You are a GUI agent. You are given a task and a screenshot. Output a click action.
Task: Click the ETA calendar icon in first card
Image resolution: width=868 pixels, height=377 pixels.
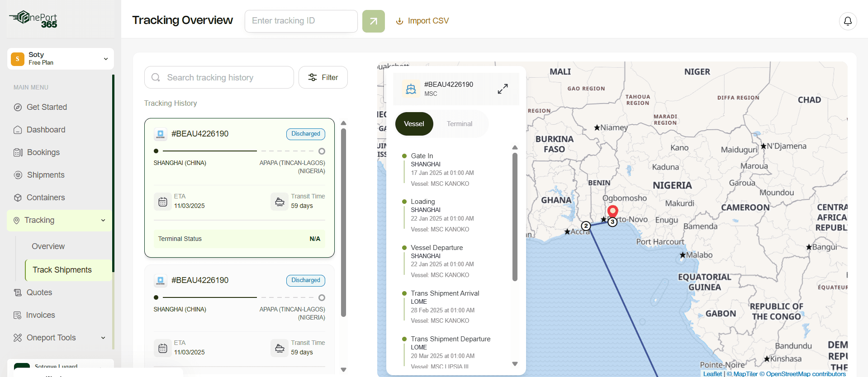coord(163,202)
